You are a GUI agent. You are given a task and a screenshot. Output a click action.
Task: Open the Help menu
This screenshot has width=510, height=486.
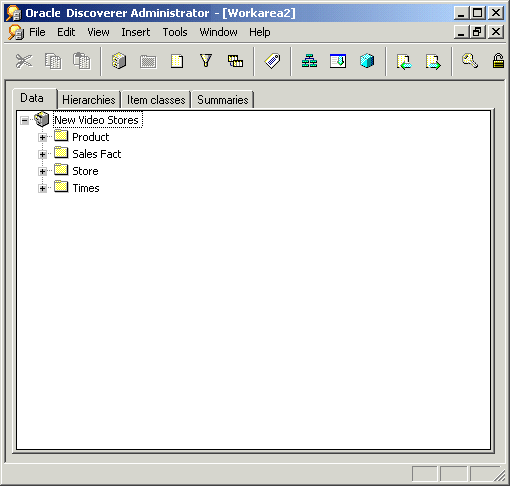click(260, 32)
